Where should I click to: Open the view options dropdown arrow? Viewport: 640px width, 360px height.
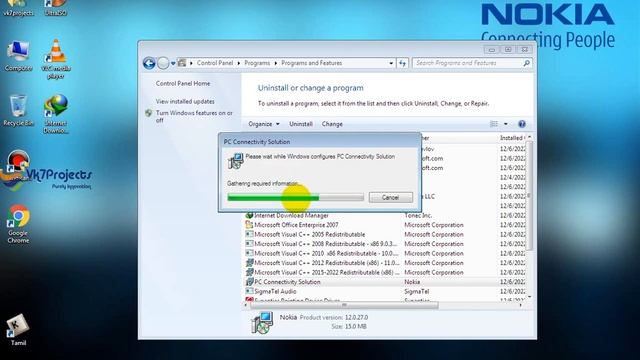pyautogui.click(x=506, y=124)
